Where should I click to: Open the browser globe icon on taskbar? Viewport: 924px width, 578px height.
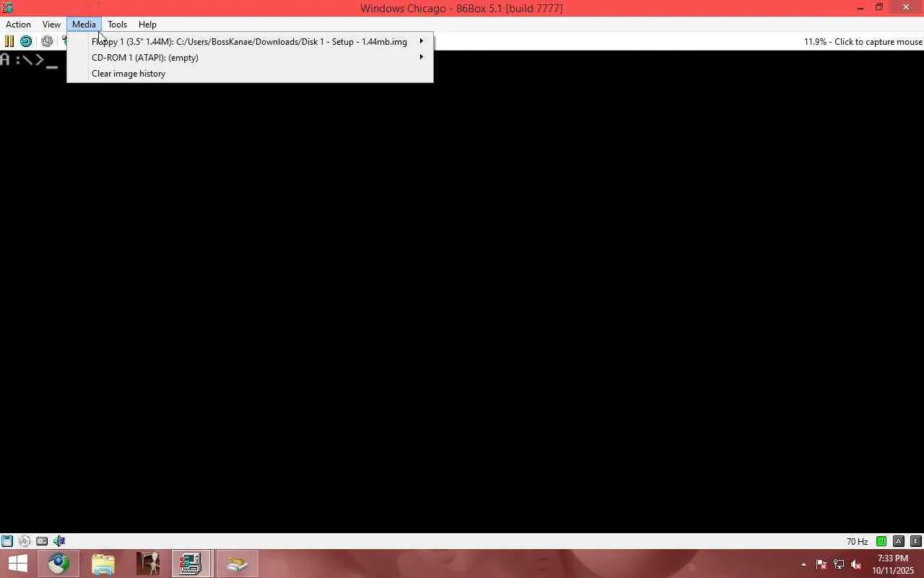tap(58, 564)
